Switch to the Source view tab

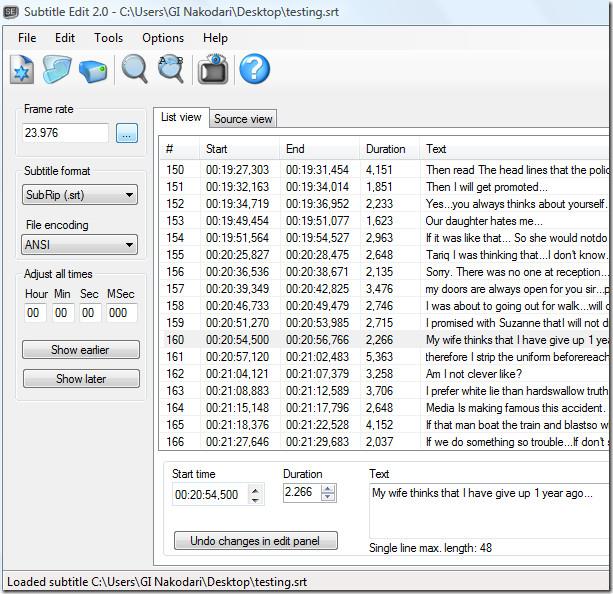point(243,118)
